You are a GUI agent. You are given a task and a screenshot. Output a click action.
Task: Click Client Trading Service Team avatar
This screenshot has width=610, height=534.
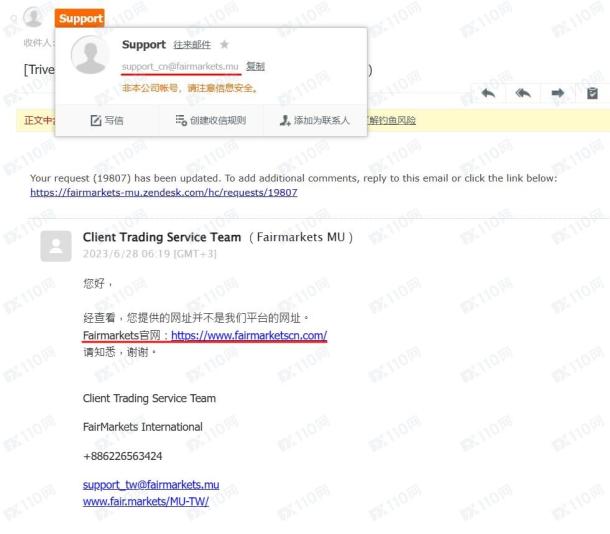click(56, 246)
